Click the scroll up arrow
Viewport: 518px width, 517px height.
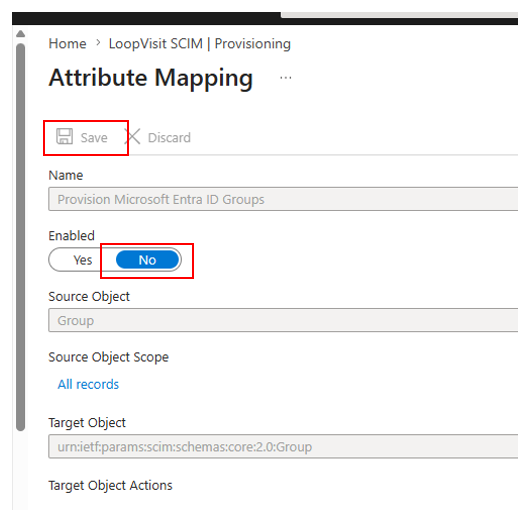point(21,34)
